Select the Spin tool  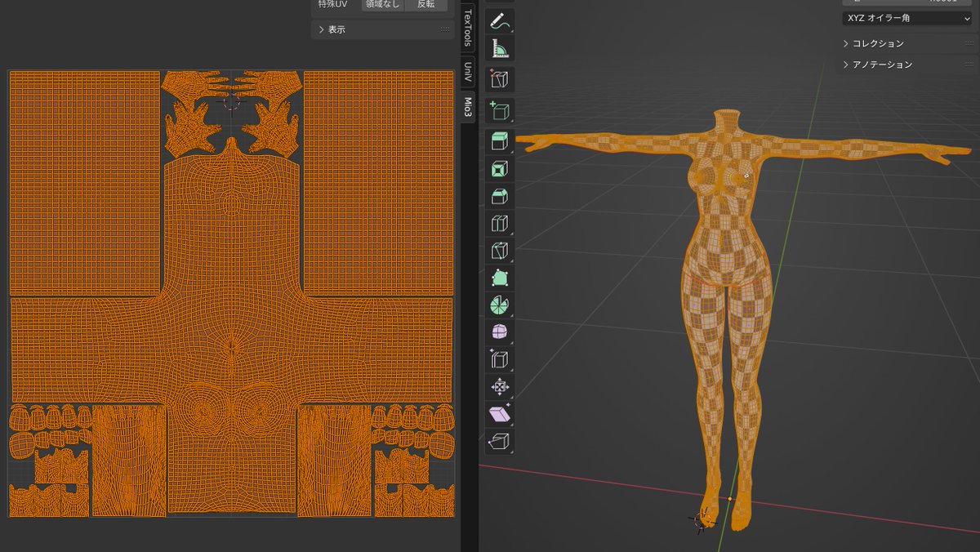[x=500, y=305]
